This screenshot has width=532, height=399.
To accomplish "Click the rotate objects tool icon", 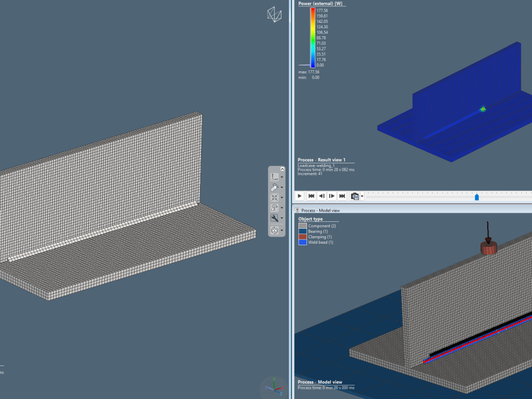I will click(x=275, y=187).
